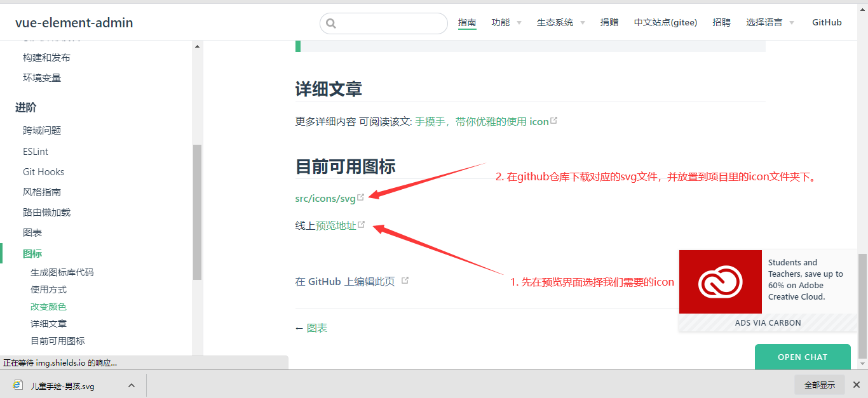Open the external link icon next to src/icons/svg
Image resolution: width=868 pixels, height=398 pixels.
pos(360,196)
